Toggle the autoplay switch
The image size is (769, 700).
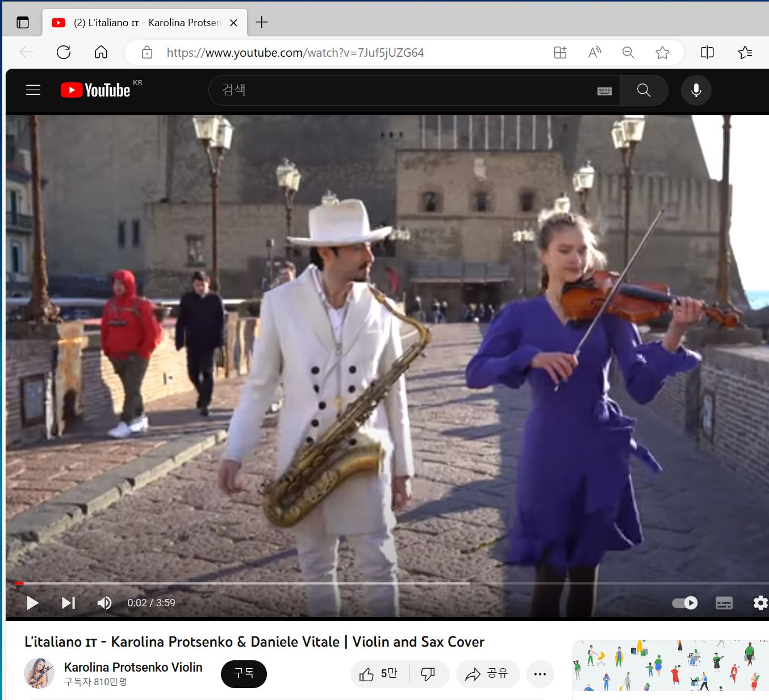click(x=684, y=603)
